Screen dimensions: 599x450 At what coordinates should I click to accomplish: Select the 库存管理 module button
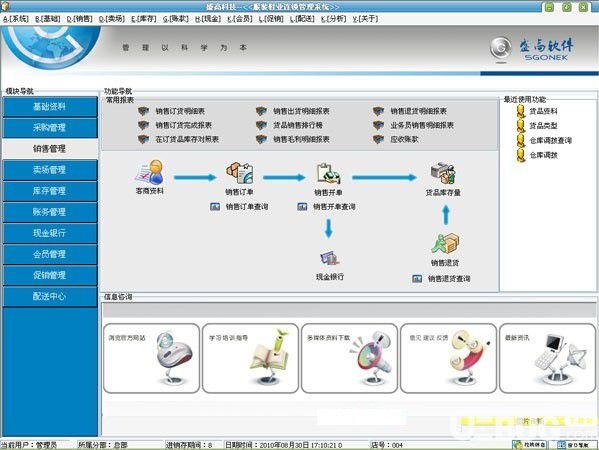50,191
